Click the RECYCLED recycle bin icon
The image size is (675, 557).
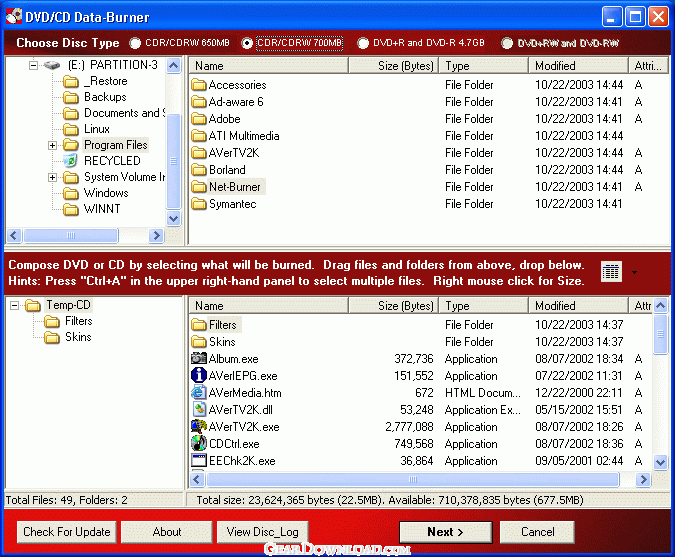tap(70, 161)
